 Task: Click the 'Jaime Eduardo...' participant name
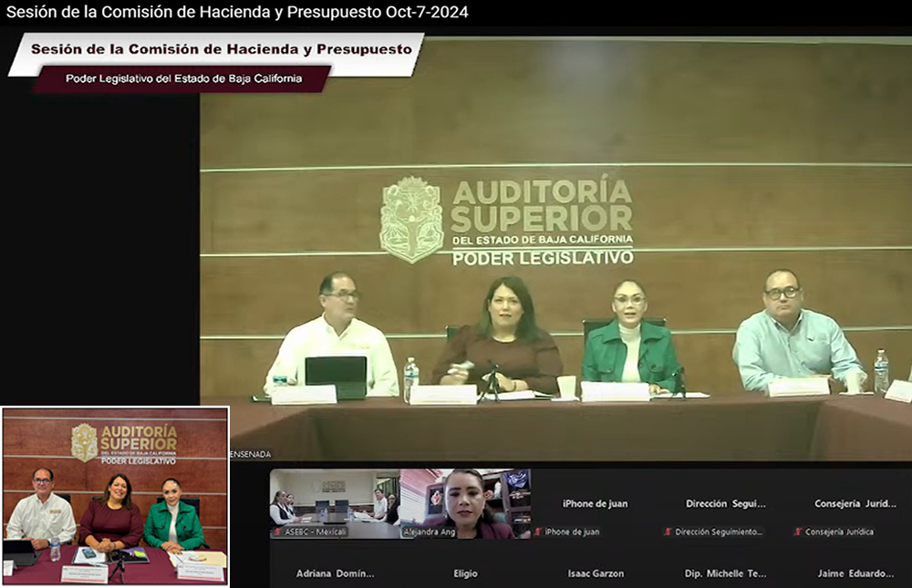[855, 573]
